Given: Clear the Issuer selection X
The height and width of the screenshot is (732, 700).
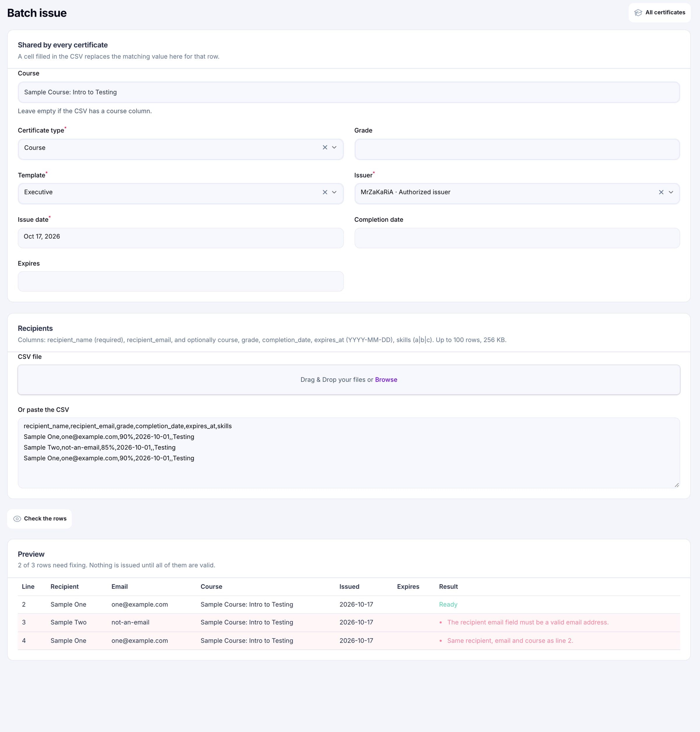Looking at the screenshot, I should 661,192.
